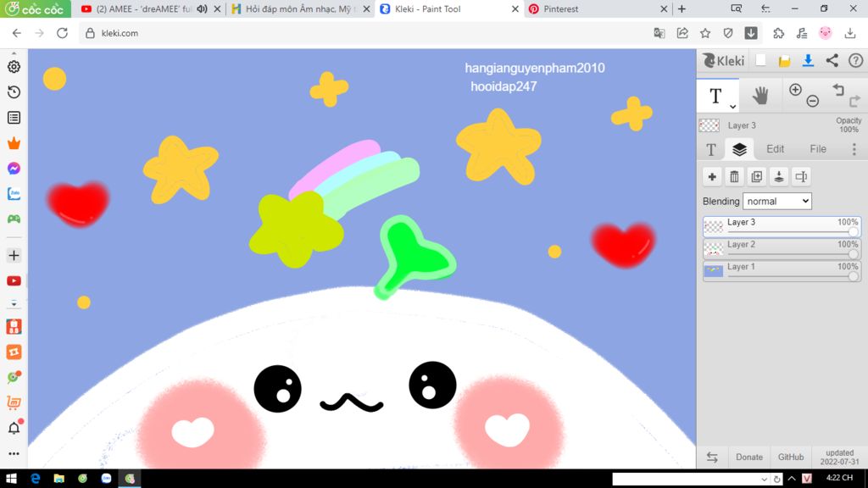Adjust Layer 3 opacity slider handle
Image resolution: width=868 pixels, height=488 pixels.
tap(853, 232)
